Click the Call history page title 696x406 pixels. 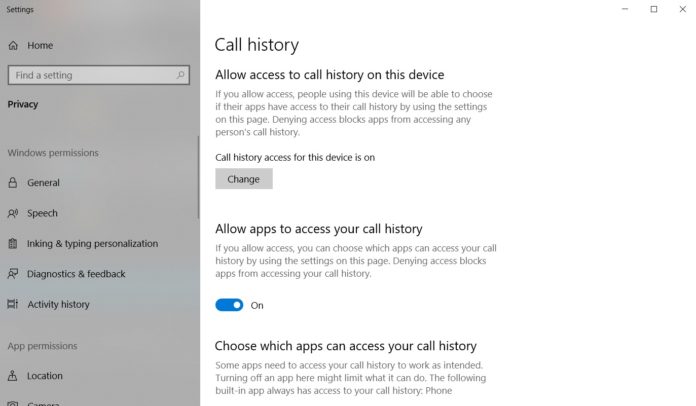coord(257,45)
